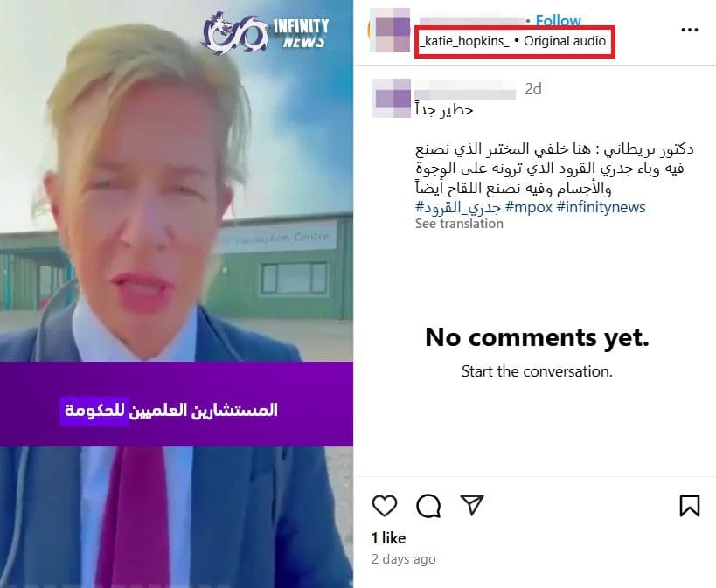The image size is (716, 588).
Task: Click the purple Arabic subtitle banner
Action: tap(177, 404)
